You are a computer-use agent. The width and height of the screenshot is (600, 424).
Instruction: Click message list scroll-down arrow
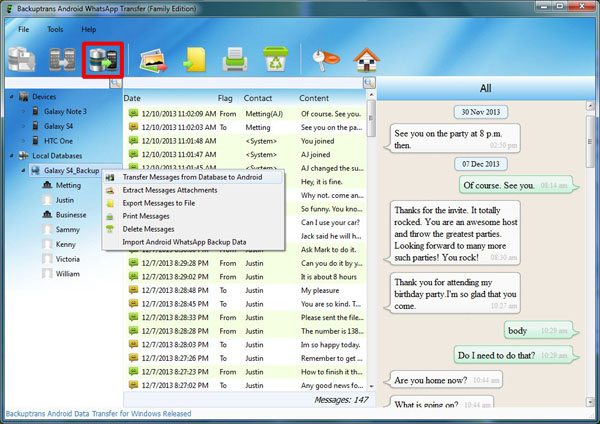371,386
